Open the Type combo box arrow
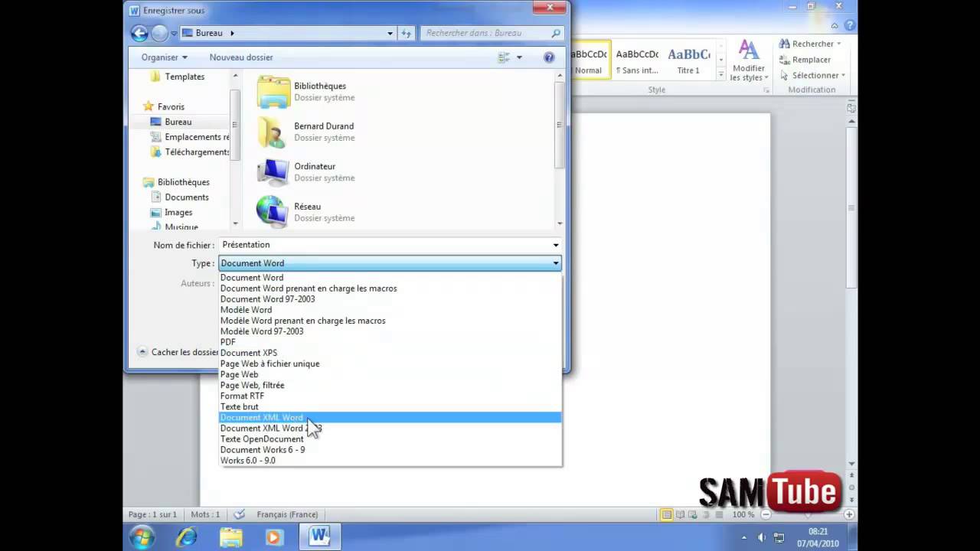Image resolution: width=980 pixels, height=551 pixels. pos(556,263)
